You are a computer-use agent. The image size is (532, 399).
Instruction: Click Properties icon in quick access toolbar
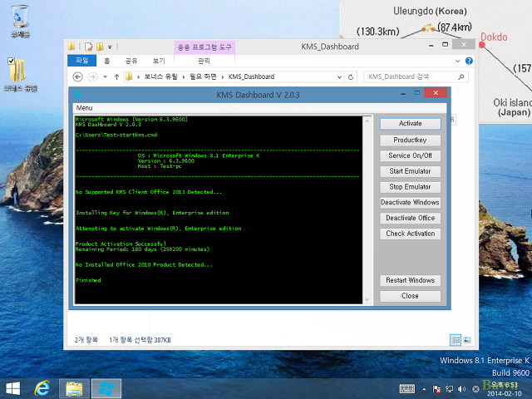coord(89,47)
